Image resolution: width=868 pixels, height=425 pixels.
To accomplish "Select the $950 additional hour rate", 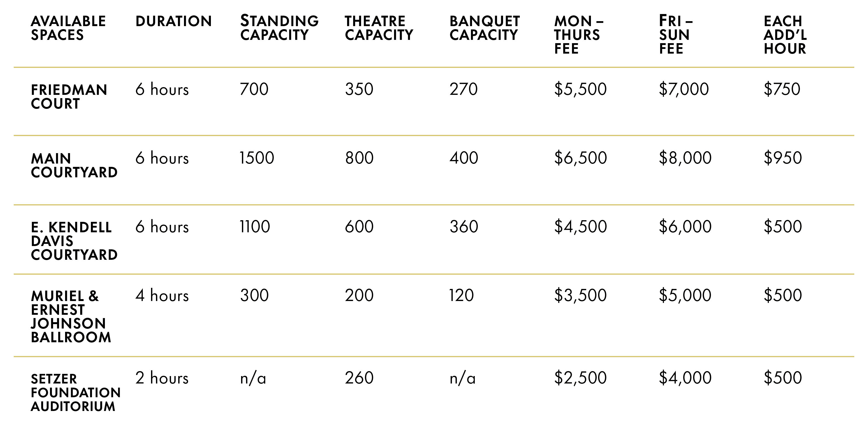I will [x=782, y=158].
